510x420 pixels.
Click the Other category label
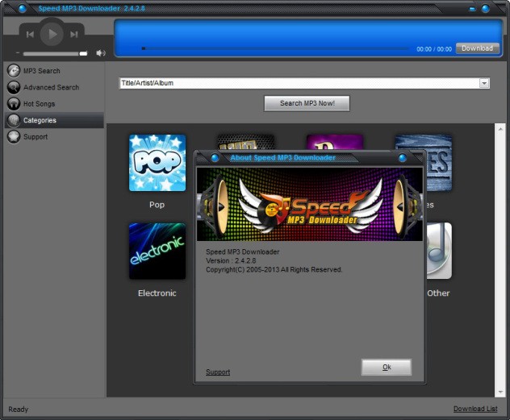438,293
